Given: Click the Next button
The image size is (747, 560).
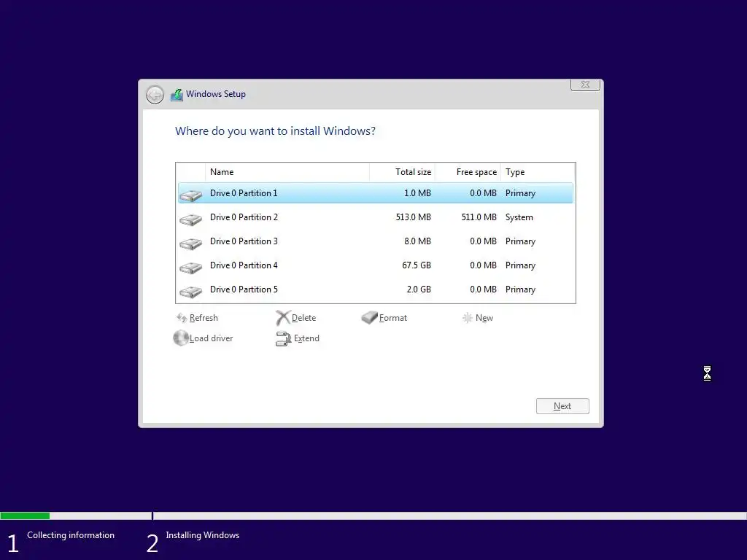Looking at the screenshot, I should (x=562, y=406).
